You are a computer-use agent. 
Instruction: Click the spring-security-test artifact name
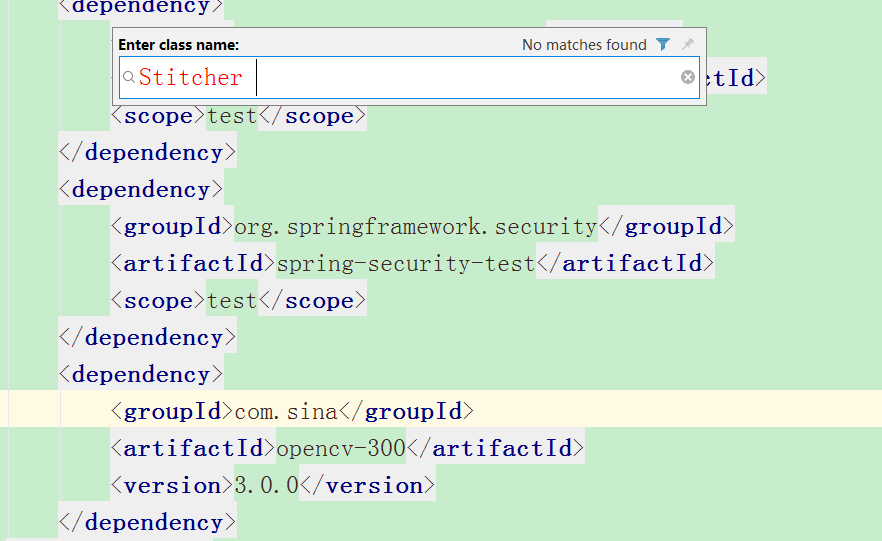(406, 264)
